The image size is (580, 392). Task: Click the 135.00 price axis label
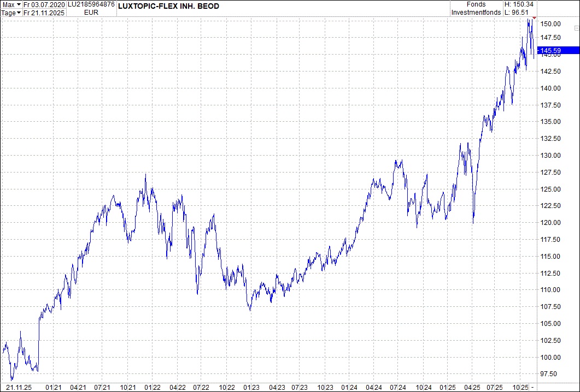[x=550, y=122]
